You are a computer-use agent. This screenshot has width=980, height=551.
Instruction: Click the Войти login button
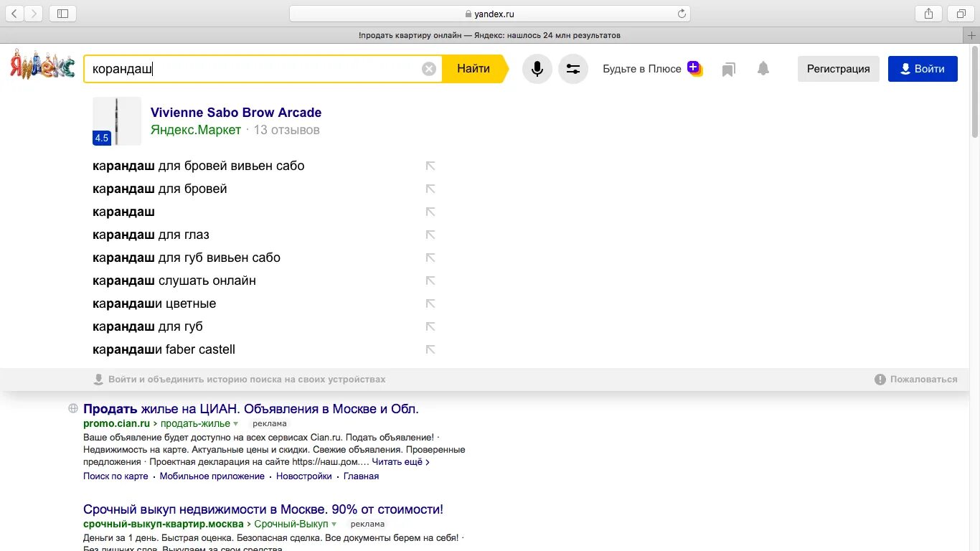923,69
